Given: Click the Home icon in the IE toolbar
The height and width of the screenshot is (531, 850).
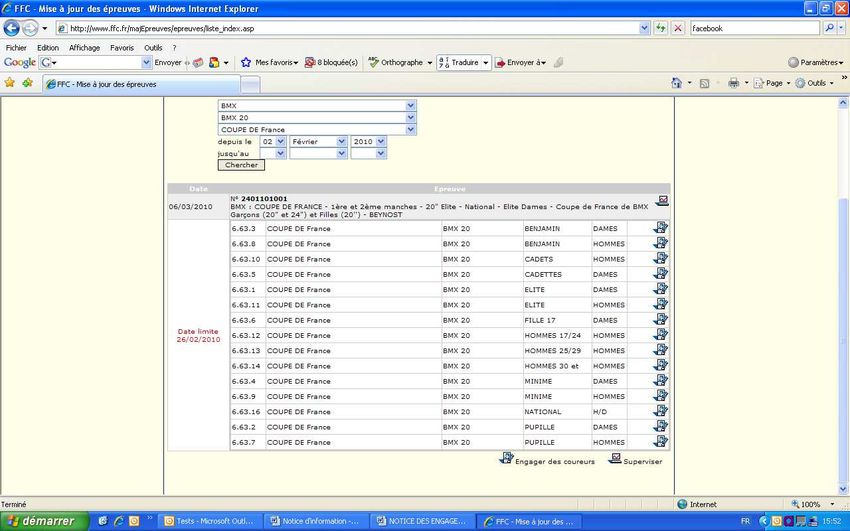Looking at the screenshot, I should click(x=678, y=83).
